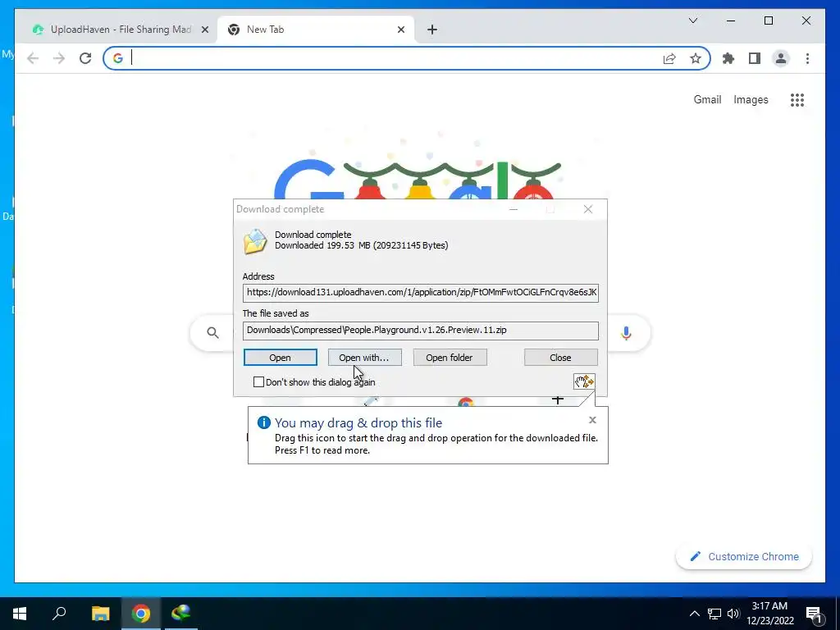Open the Windows Start menu
The height and width of the screenshot is (630, 840).
coord(20,614)
